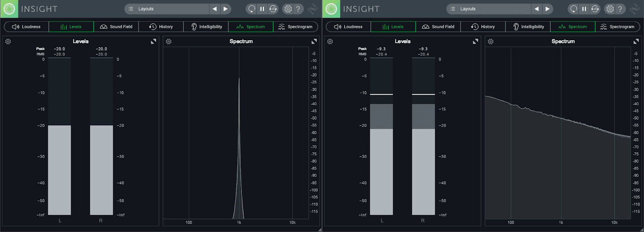Image resolution: width=644 pixels, height=232 pixels.
Task: Go to next layout in right window
Action: coord(547,9)
